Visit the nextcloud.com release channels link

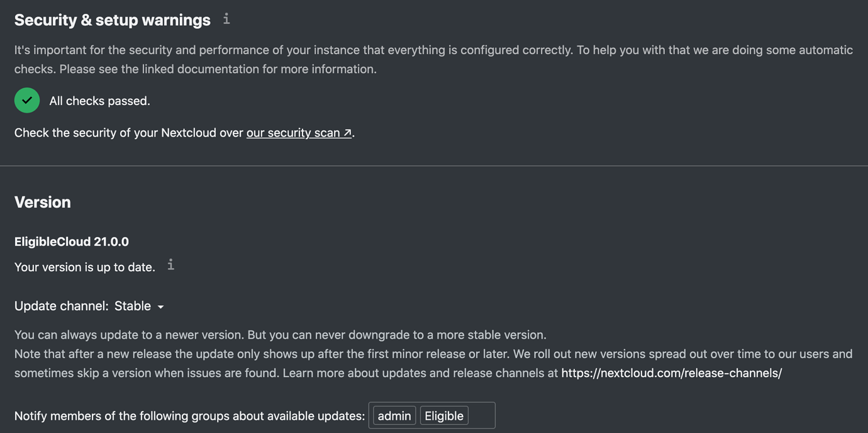[x=670, y=373]
